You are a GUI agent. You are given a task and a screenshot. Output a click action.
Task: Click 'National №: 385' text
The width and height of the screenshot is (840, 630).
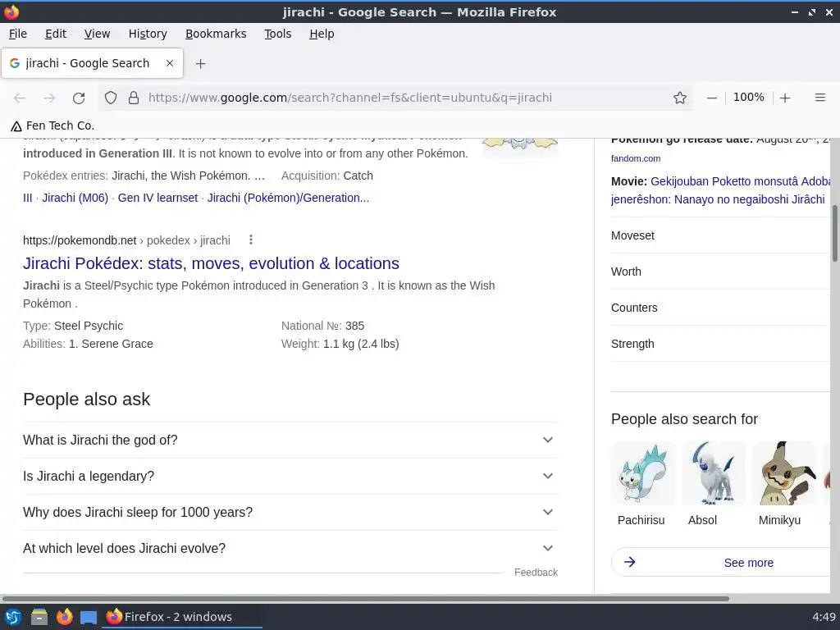tap(322, 326)
